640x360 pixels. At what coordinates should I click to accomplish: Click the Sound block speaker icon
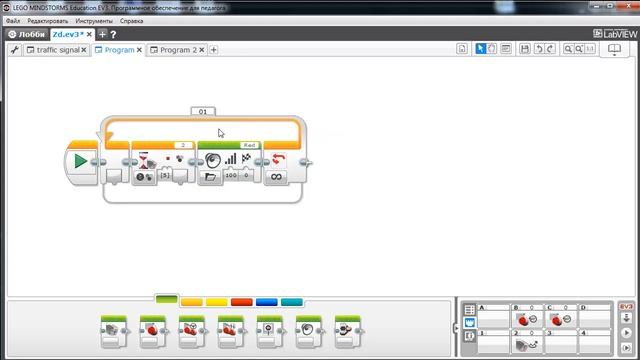point(213,160)
